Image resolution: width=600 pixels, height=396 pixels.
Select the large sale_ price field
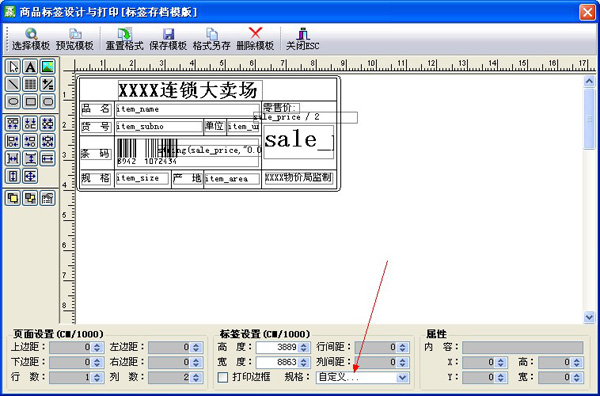[298, 142]
